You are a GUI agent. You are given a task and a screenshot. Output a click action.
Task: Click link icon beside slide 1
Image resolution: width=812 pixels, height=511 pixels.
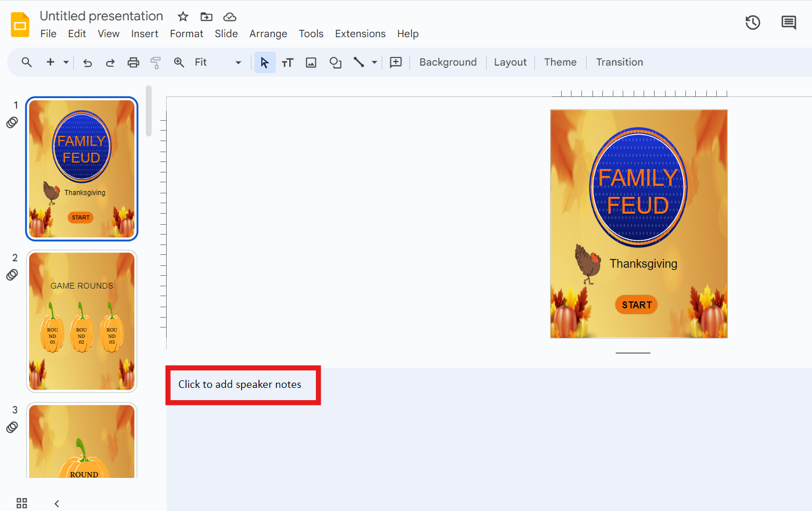point(12,122)
